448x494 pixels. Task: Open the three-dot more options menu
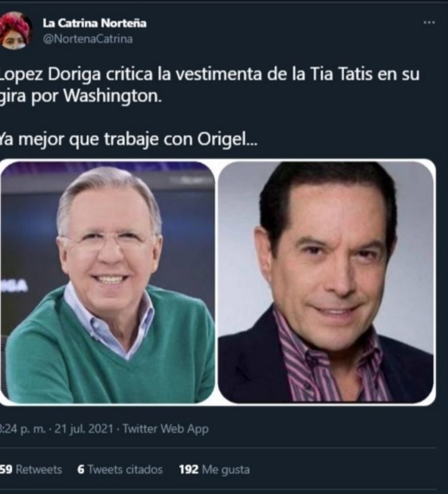(x=429, y=23)
